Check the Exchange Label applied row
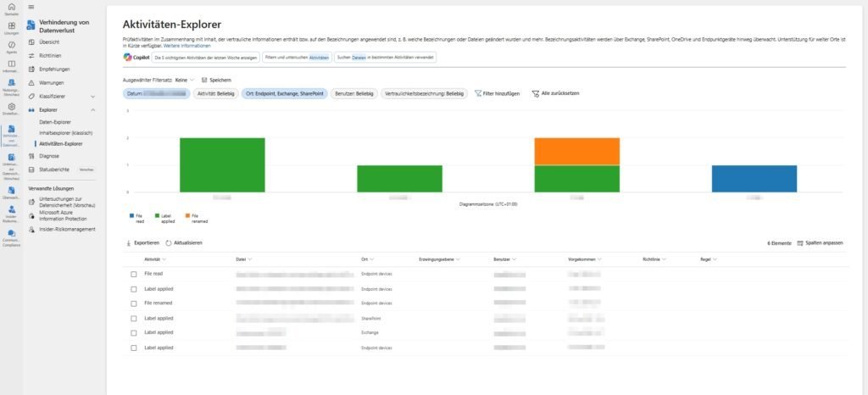This screenshot has width=868, height=395. tap(134, 332)
